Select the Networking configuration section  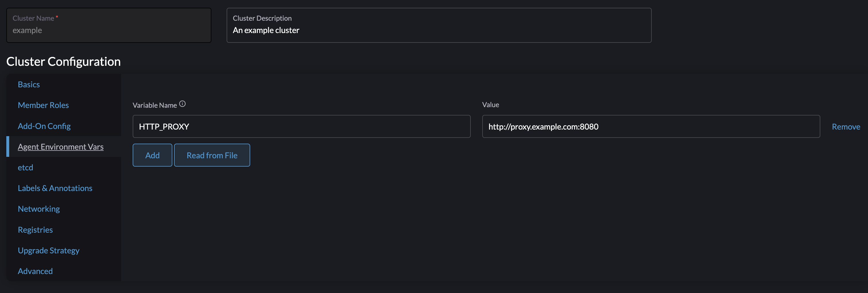click(x=39, y=208)
